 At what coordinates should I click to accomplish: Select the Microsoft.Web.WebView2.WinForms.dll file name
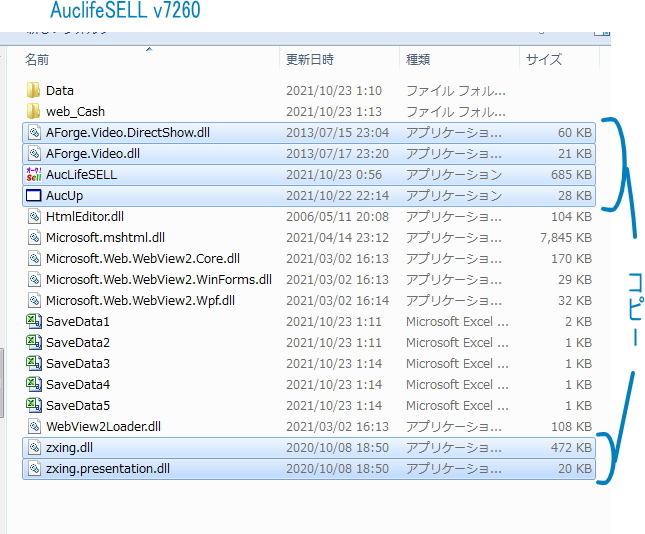point(159,279)
